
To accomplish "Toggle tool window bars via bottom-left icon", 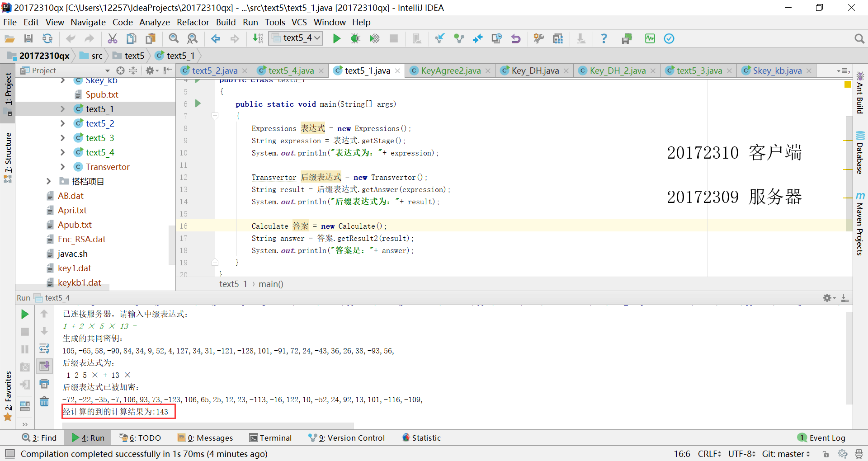I will click(x=10, y=454).
